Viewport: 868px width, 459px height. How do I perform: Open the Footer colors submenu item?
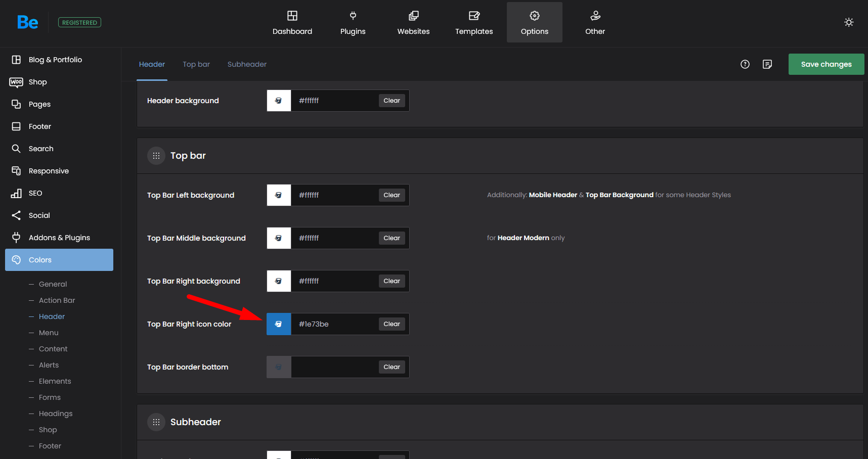click(x=50, y=446)
